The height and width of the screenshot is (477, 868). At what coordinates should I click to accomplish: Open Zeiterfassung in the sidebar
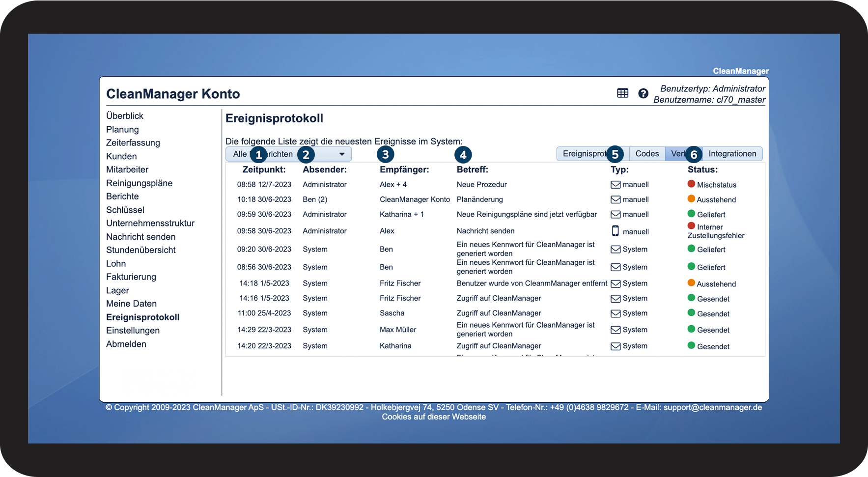point(133,142)
